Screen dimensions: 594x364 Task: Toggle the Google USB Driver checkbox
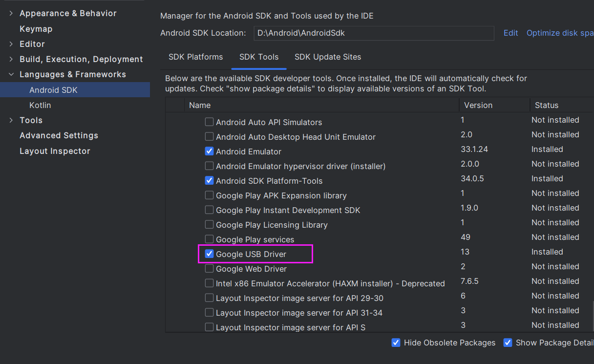[x=209, y=254]
